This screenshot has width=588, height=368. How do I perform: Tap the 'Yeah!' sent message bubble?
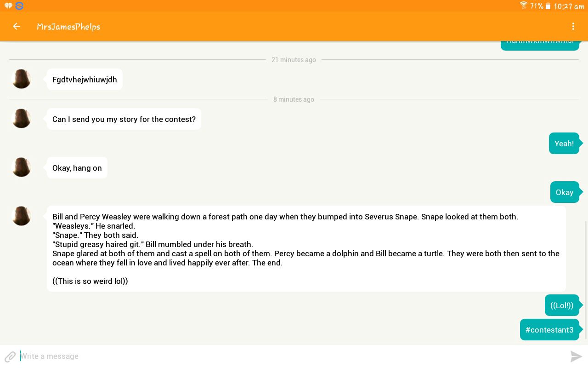tap(564, 144)
